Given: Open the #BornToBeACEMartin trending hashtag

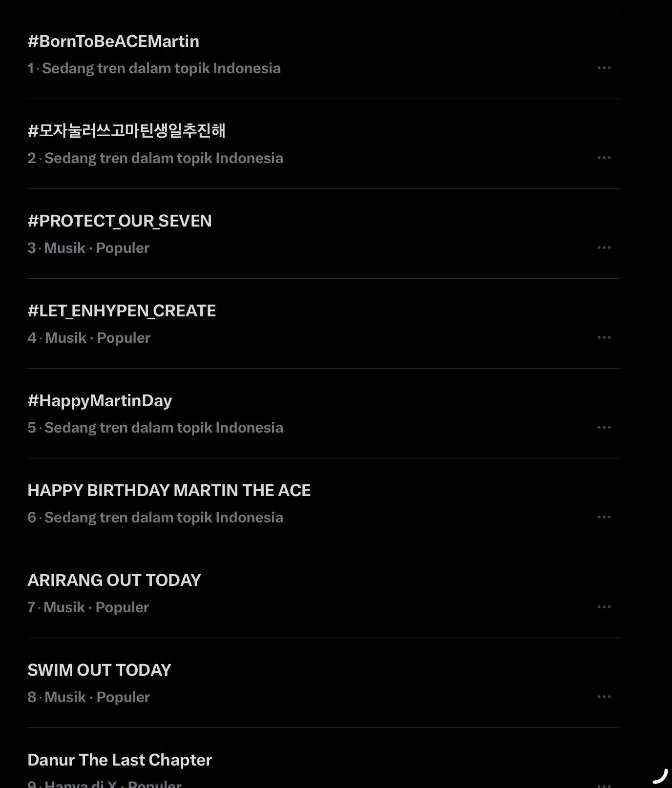Looking at the screenshot, I should [113, 41].
